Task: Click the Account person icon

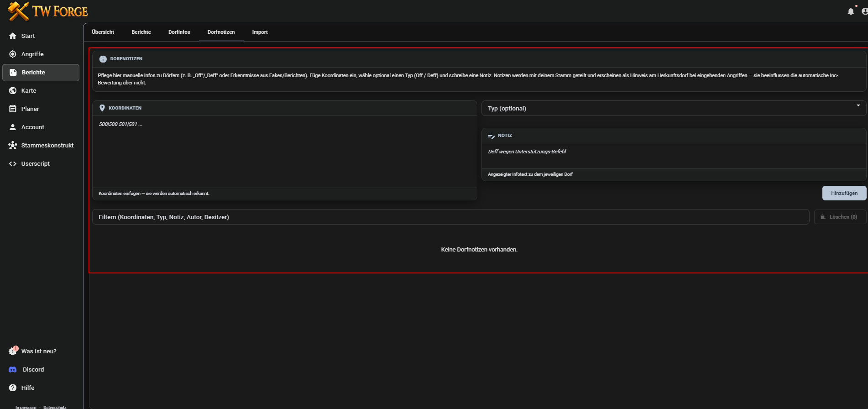Action: [x=13, y=127]
